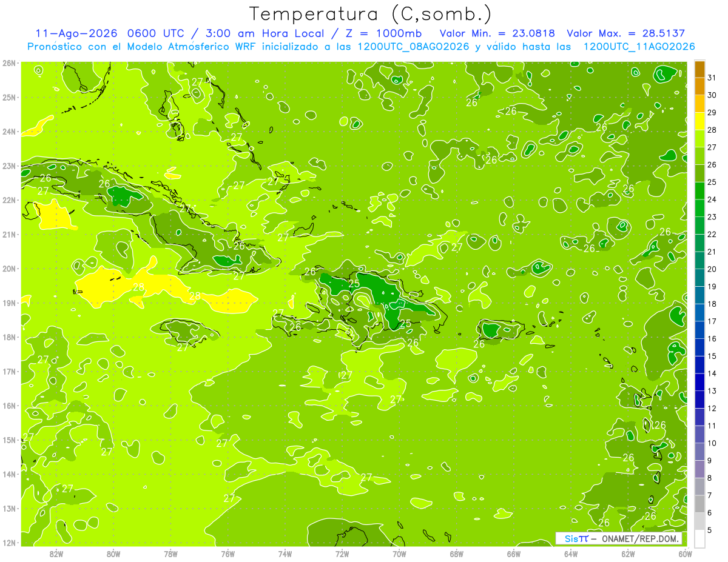Click the orange legend swatch between 30 and 31
This screenshot has width=728, height=562.
point(699,86)
